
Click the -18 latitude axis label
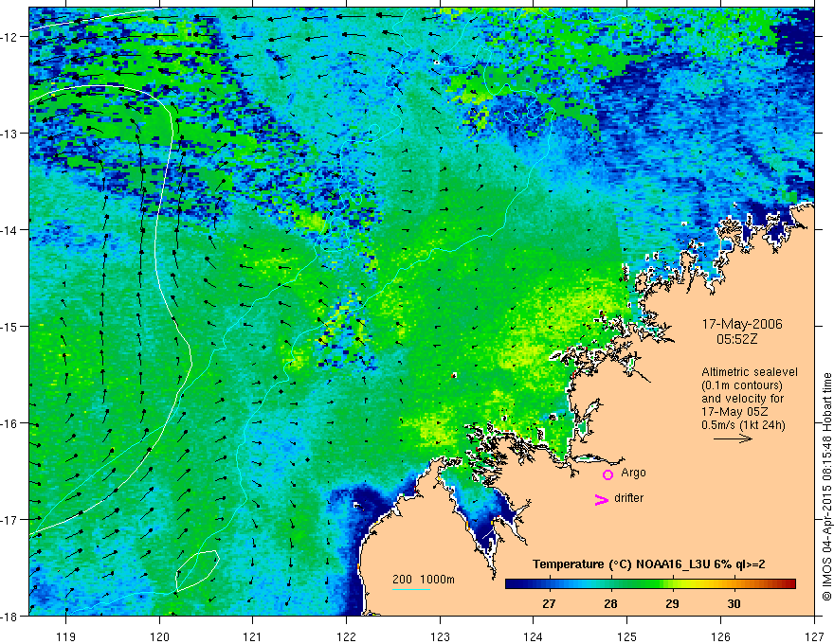10,616
